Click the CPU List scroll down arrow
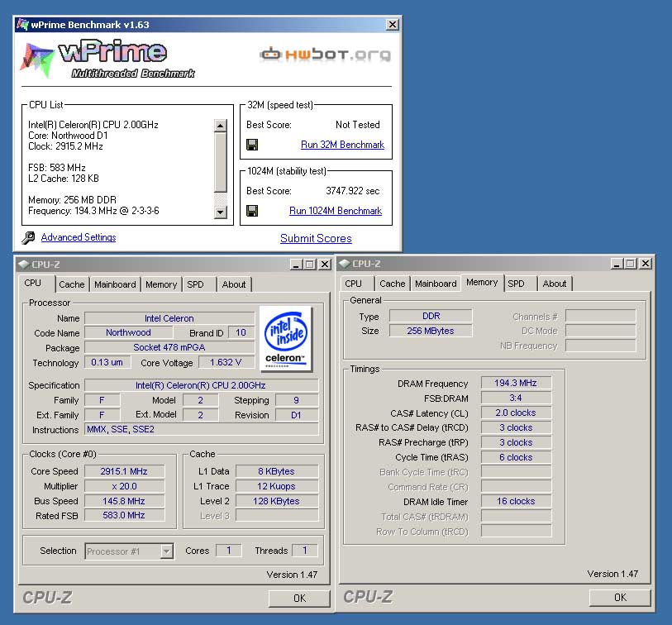 pyautogui.click(x=221, y=212)
